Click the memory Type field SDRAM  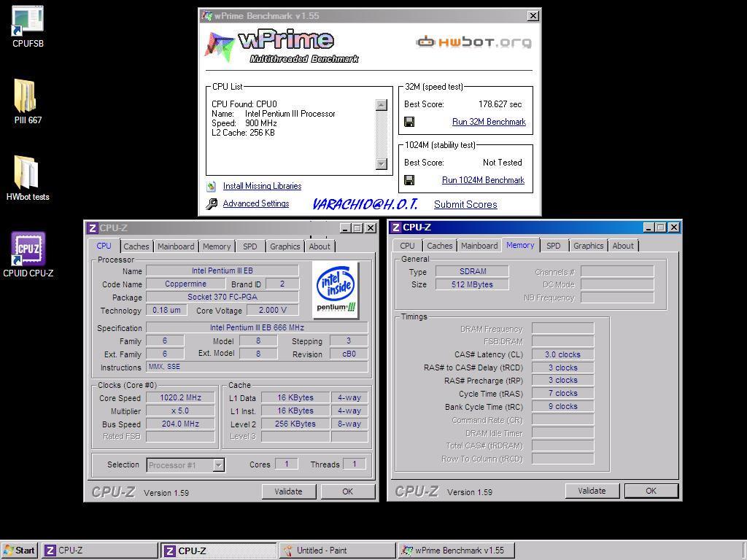pos(473,271)
